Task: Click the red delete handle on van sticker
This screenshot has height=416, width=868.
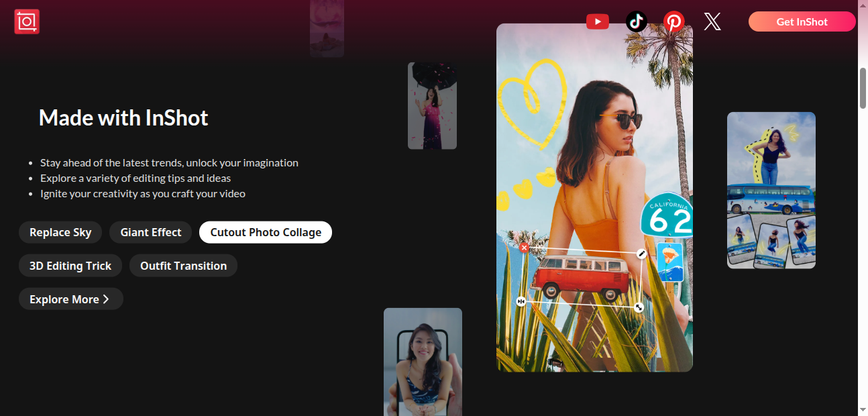Action: click(524, 248)
